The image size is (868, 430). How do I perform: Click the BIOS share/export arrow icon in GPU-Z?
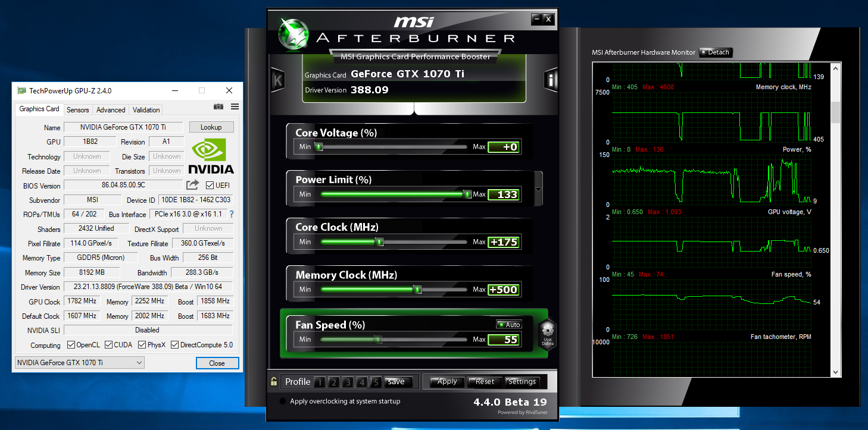click(x=192, y=185)
